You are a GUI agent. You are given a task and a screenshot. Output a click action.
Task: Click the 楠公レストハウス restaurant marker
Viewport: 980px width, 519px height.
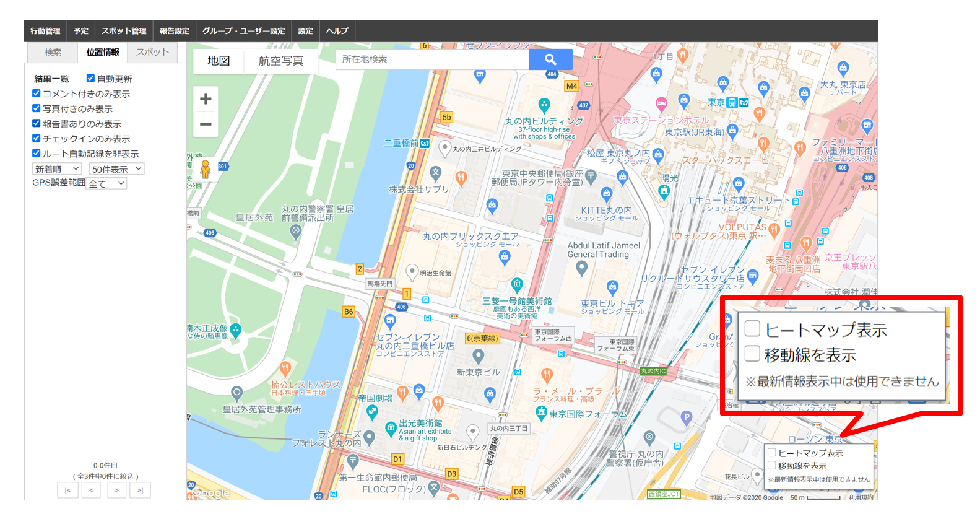coord(285,369)
